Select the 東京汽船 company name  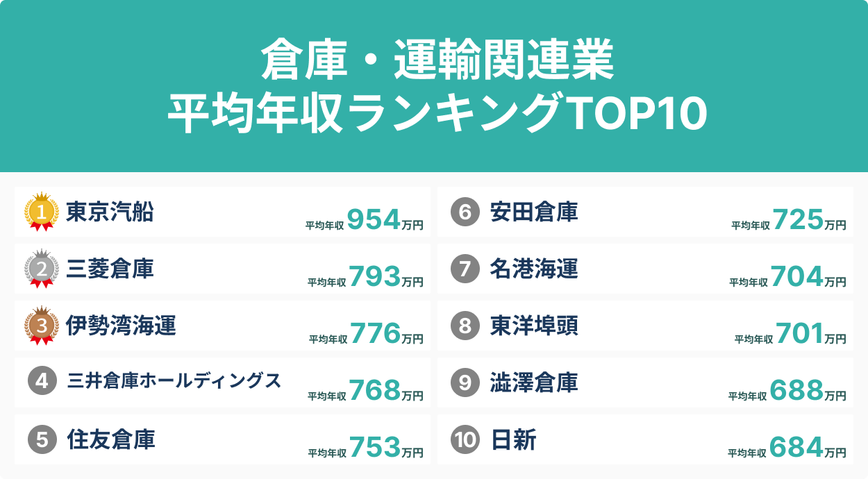(110, 212)
